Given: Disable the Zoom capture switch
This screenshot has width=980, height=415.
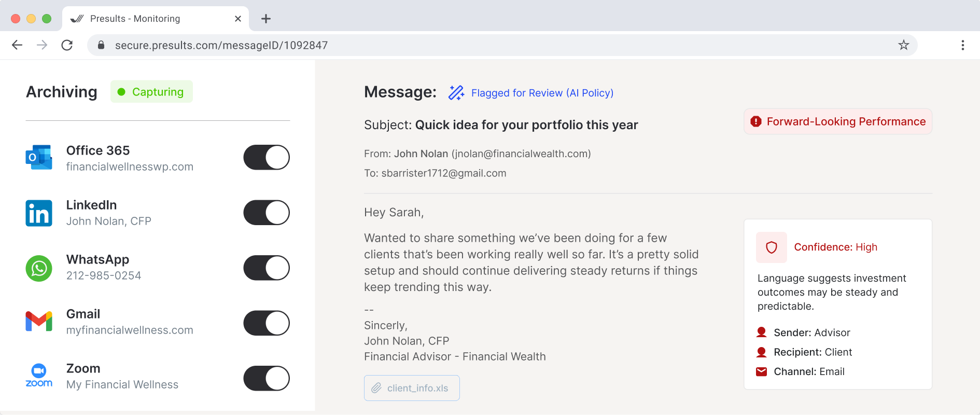Looking at the screenshot, I should click(x=267, y=378).
